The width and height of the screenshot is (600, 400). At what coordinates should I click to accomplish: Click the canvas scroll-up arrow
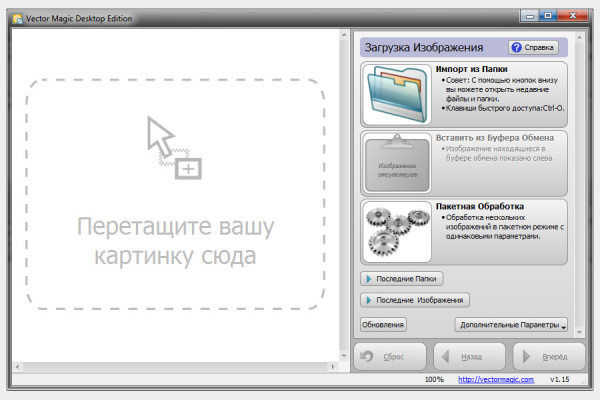point(344,35)
